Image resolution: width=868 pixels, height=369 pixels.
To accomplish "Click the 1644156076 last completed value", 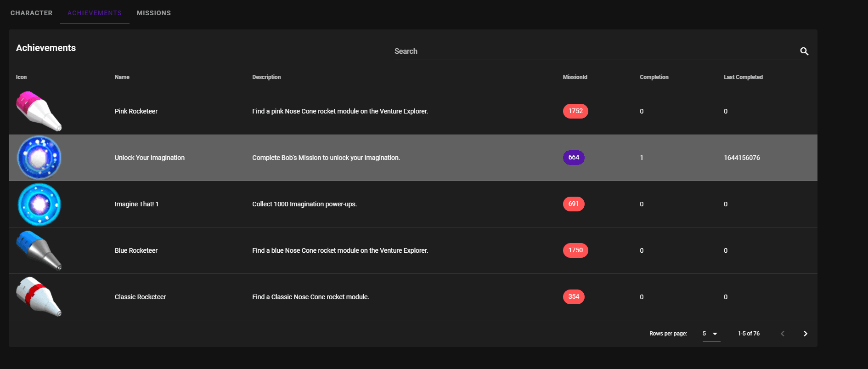I will 742,158.
